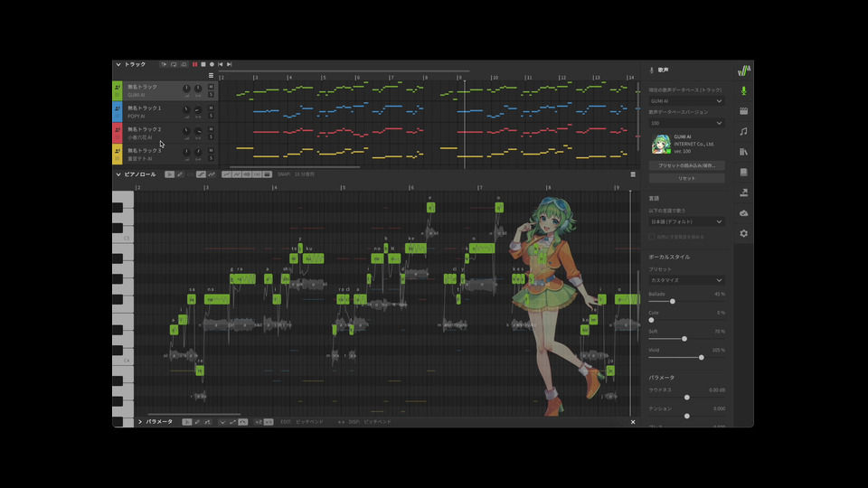868x488 pixels.
Task: Tick the checkbox below the language dropdown
Action: [x=652, y=237]
